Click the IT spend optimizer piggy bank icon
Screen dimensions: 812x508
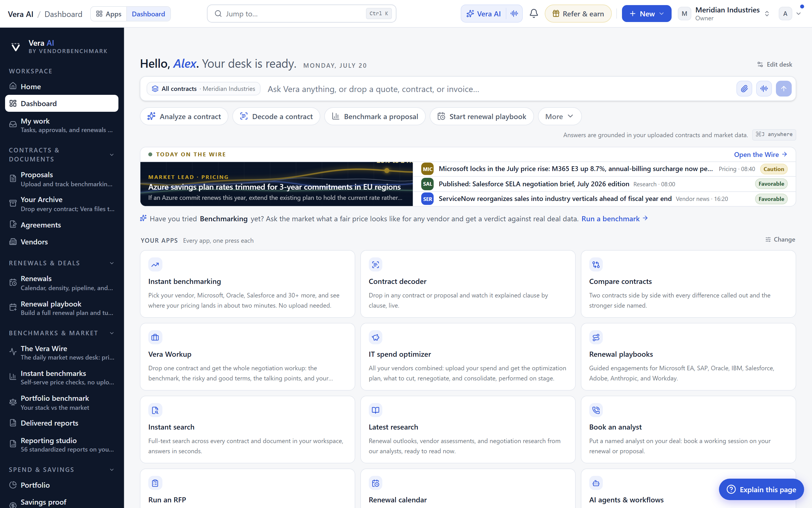click(376, 337)
